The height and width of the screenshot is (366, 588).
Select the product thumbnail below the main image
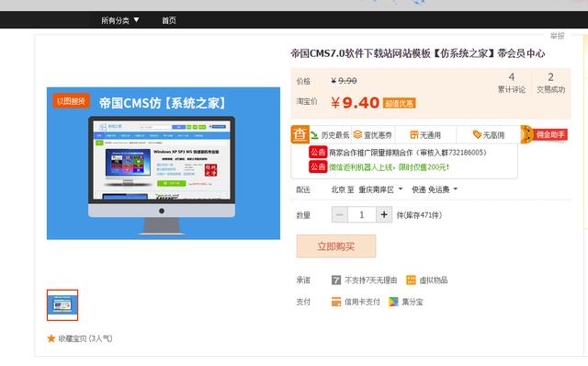(62, 305)
